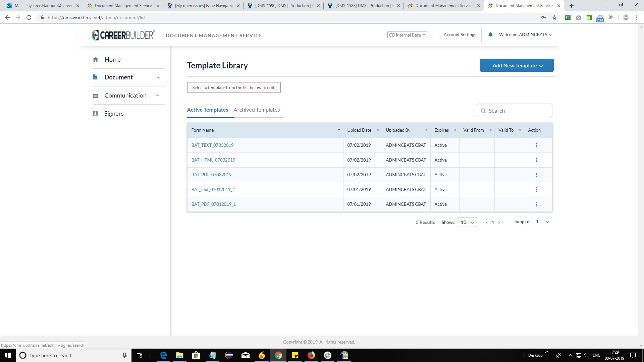The height and width of the screenshot is (362, 644).
Task: Open Task View on taskbar
Action: coord(140,355)
